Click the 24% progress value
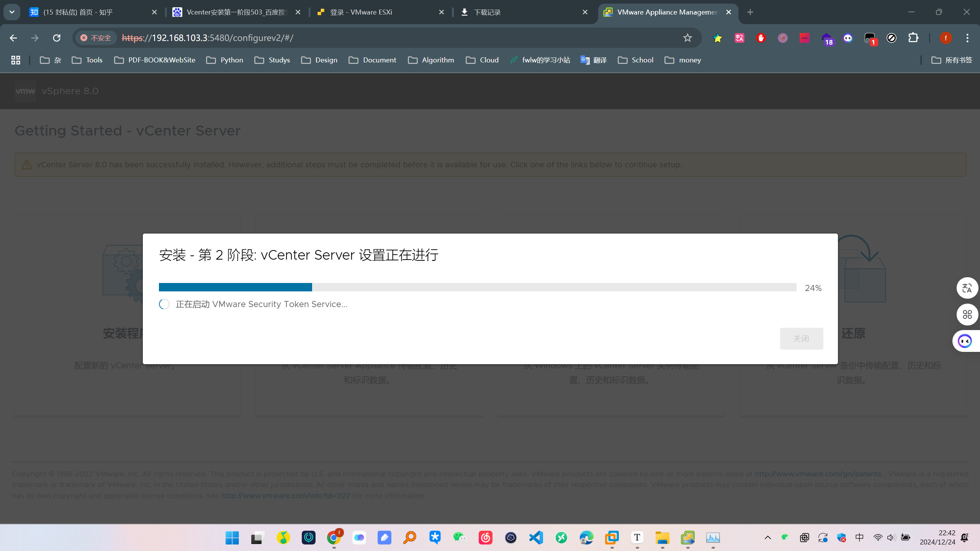980x551 pixels. coord(813,288)
